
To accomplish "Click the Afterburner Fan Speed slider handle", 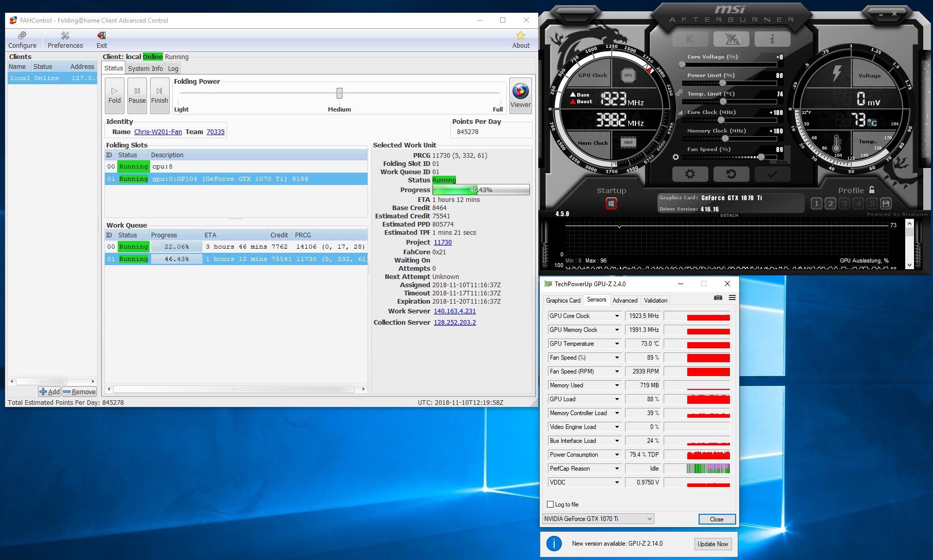I will click(x=761, y=157).
